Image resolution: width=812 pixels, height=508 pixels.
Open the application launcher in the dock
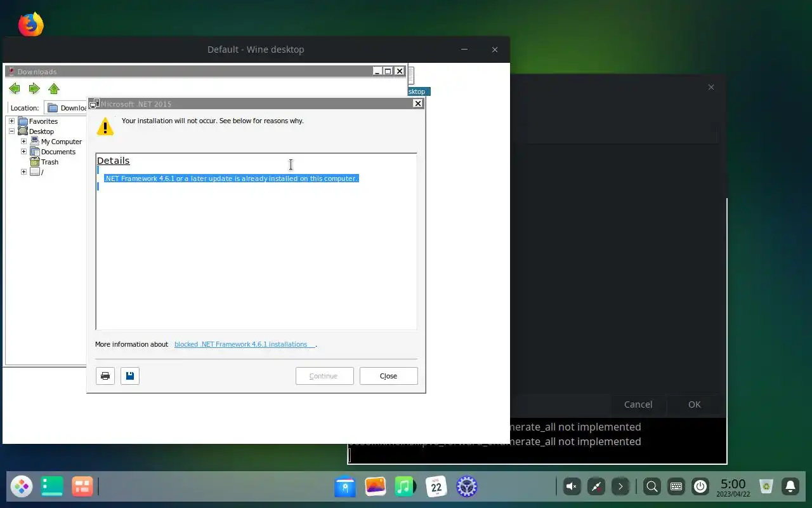pos(22,487)
